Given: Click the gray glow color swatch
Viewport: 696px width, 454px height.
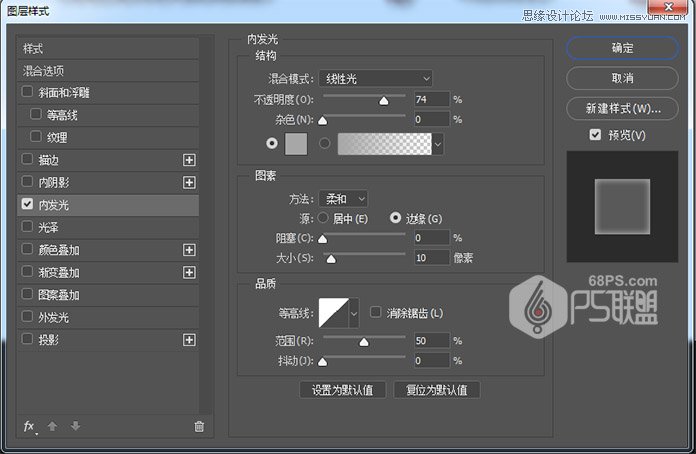Looking at the screenshot, I should [296, 144].
